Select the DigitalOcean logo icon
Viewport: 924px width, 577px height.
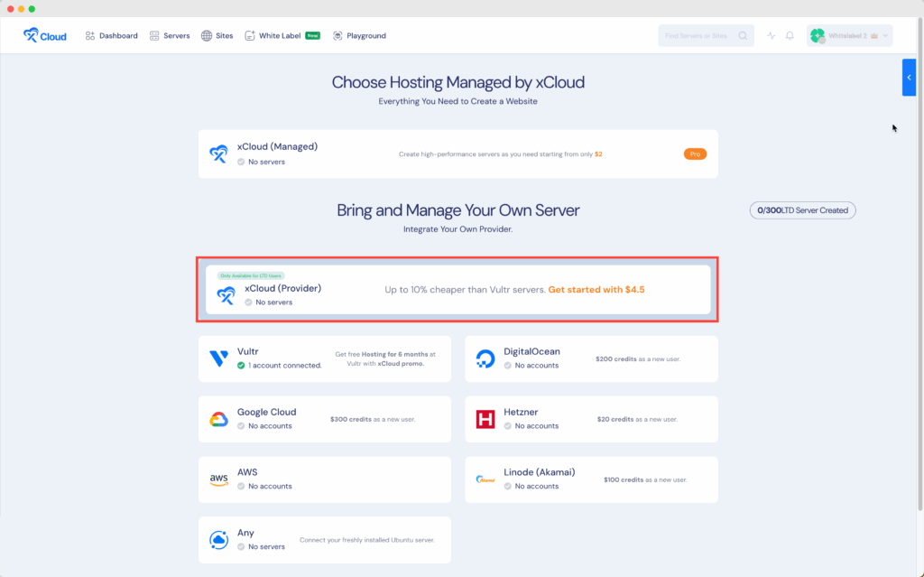485,358
